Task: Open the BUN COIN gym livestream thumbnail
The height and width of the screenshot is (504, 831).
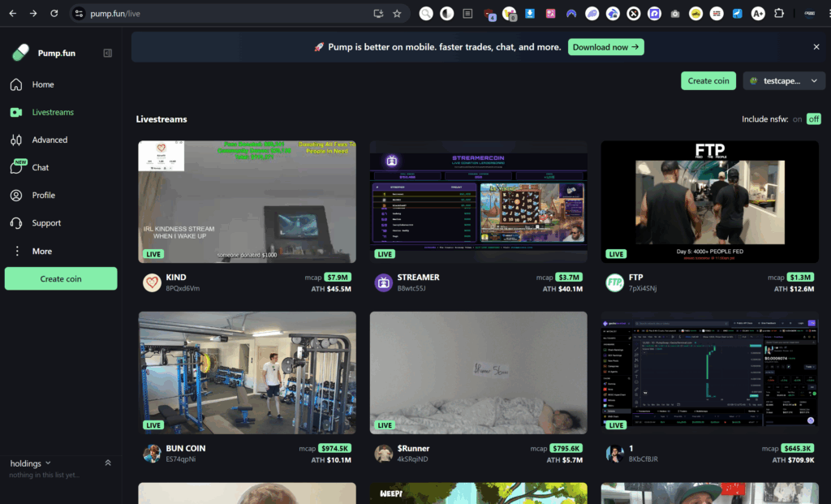Action: 247,373
